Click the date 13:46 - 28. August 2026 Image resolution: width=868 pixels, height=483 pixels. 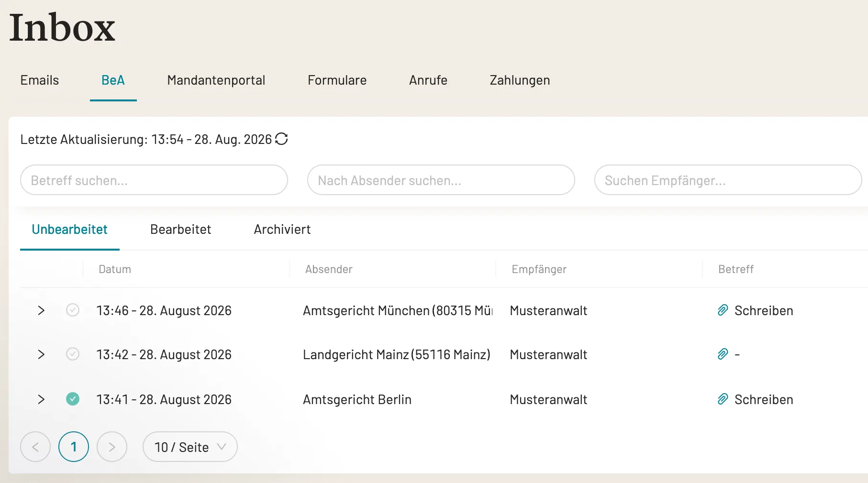coord(164,311)
